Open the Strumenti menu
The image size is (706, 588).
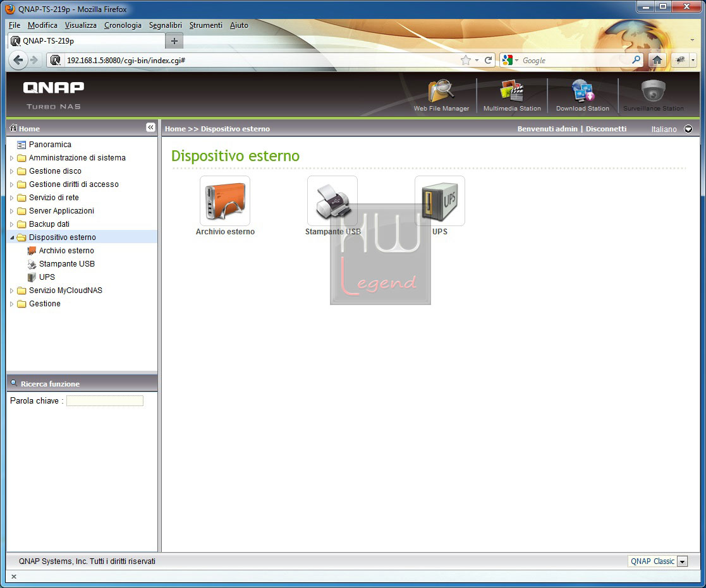206,25
